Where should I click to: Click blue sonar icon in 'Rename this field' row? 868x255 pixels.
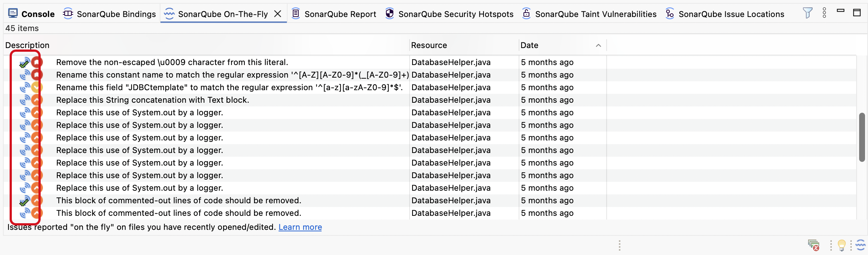click(x=25, y=88)
